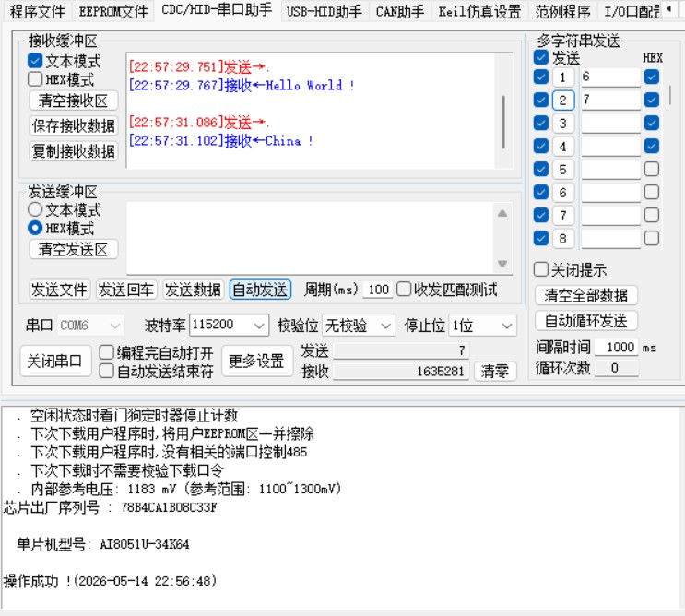The image size is (685, 616).
Task: Switch to the 程序文件 tab
Action: (37, 11)
